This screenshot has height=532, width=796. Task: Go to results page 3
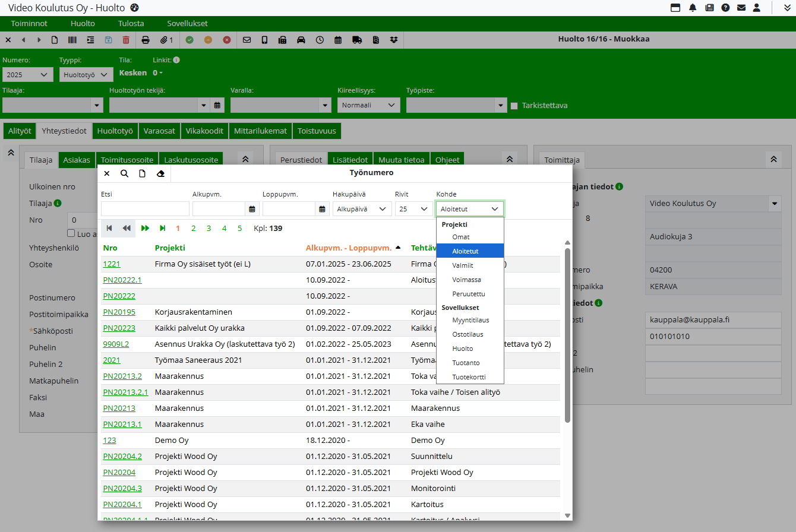209,228
